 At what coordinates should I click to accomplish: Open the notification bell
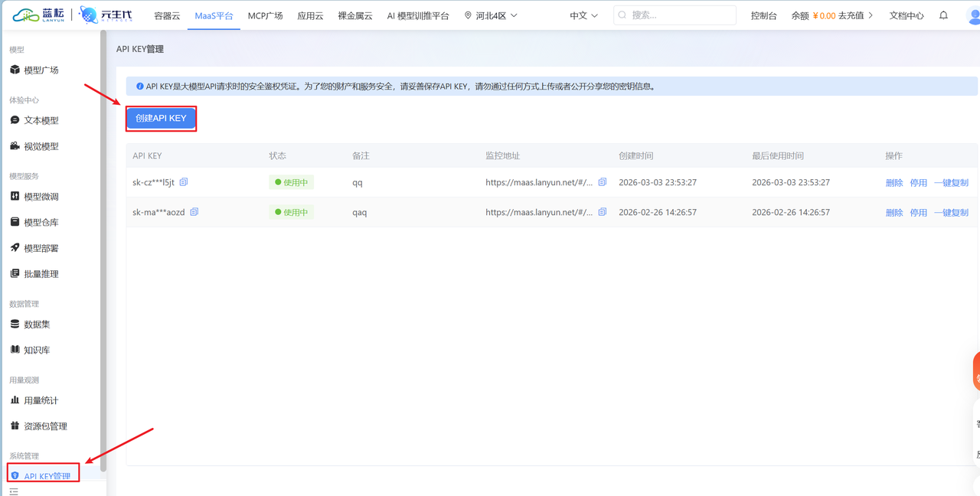943,15
